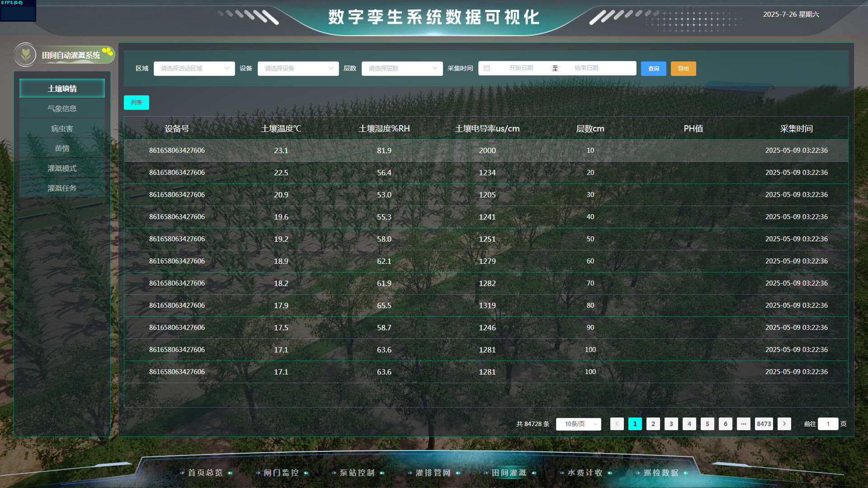The width and height of the screenshot is (868, 488).
Task: Click the orange 导出 export button
Action: click(683, 69)
